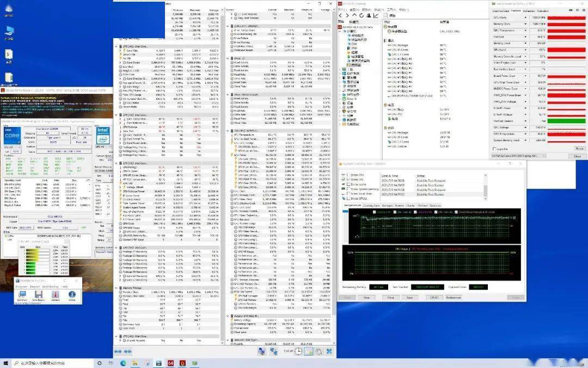Toggle the Stress cache checkbox
Image resolution: width=588 pixels, height=368 pixels.
[x=348, y=184]
